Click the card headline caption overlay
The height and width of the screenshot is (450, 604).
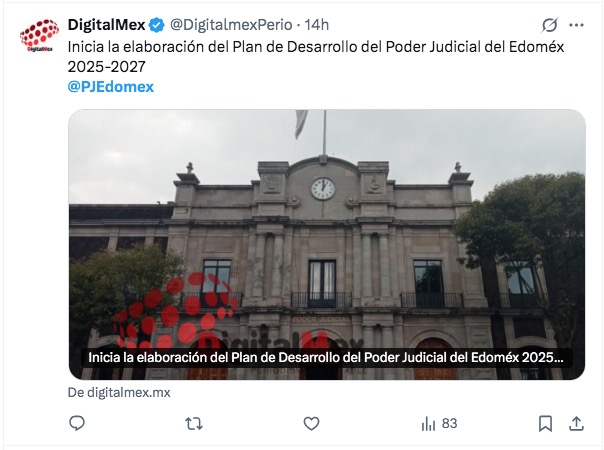(326, 358)
